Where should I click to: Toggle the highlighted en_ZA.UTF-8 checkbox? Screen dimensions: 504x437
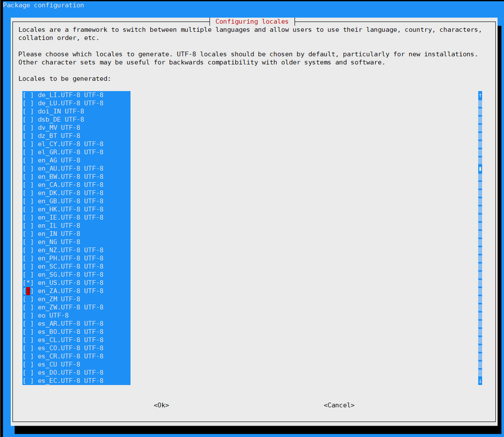coord(28,291)
